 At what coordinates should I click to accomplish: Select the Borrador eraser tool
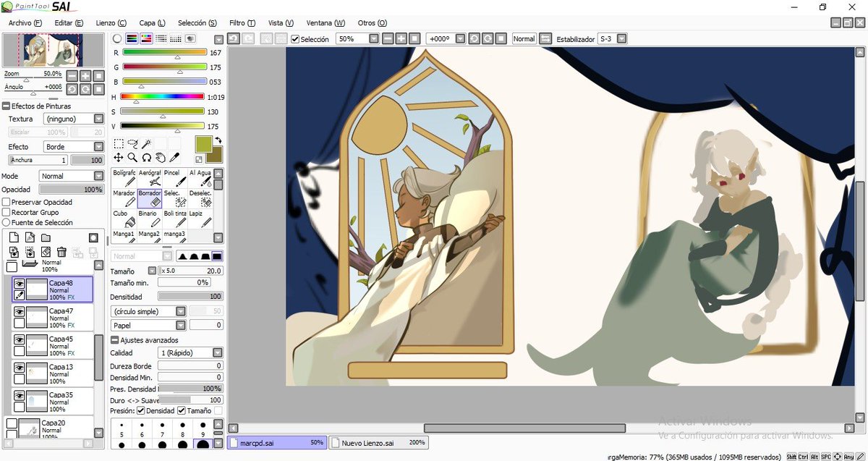[150, 198]
